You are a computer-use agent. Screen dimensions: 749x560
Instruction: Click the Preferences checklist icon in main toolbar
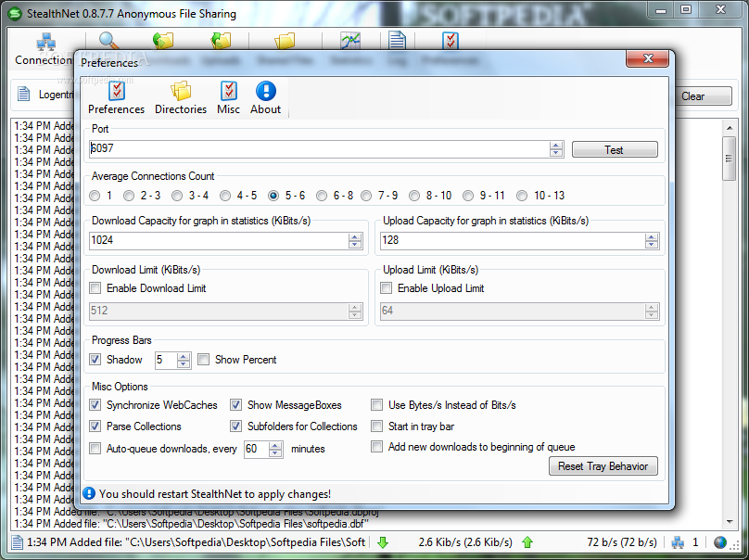(x=451, y=41)
